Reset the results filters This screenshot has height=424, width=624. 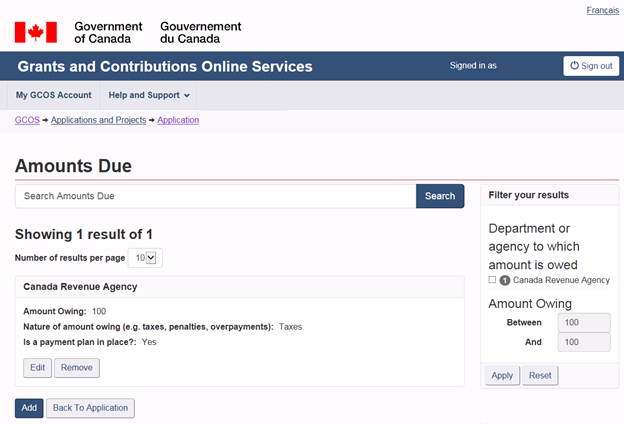pos(540,376)
